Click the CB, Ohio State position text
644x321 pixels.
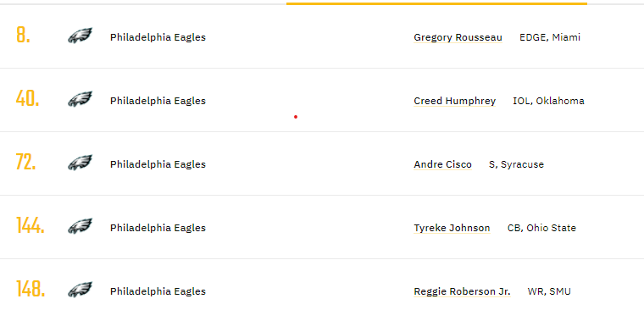point(541,228)
